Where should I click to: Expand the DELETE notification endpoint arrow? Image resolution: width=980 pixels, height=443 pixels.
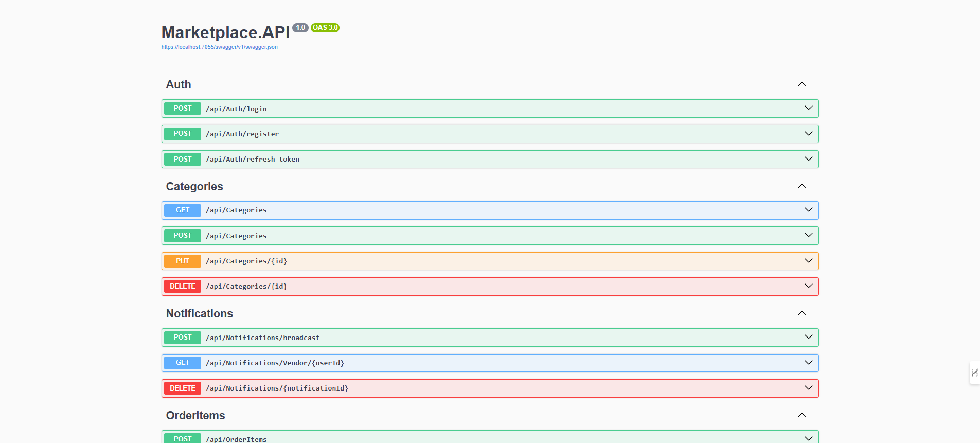[808, 388]
